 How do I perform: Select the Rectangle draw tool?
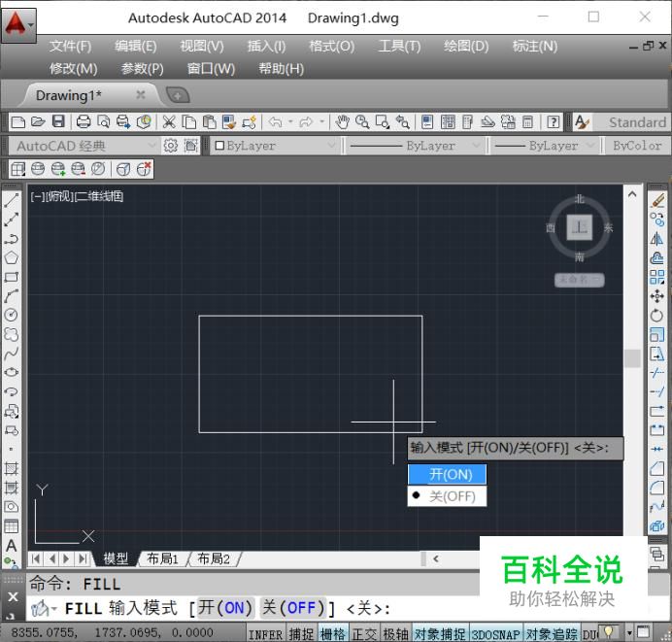[11, 277]
